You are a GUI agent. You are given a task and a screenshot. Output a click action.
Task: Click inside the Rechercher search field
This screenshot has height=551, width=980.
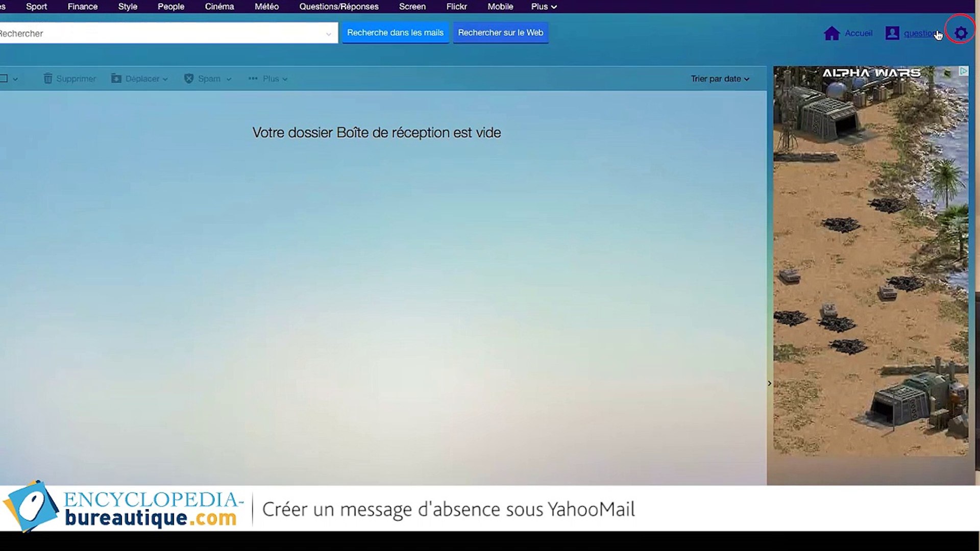click(x=153, y=33)
